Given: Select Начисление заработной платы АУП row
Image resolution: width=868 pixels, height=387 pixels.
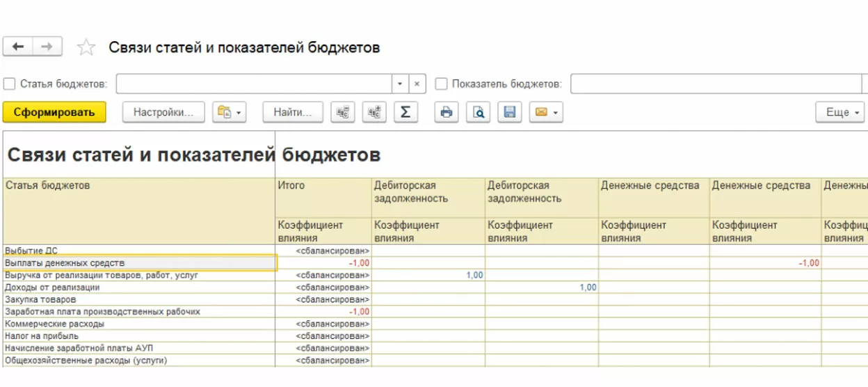Looking at the screenshot, I should click(139, 348).
